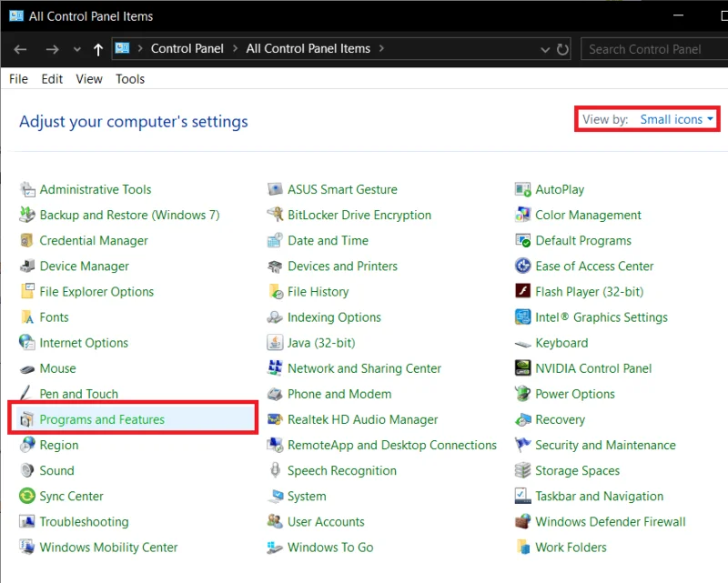Click the Color Management icon

coord(522,215)
